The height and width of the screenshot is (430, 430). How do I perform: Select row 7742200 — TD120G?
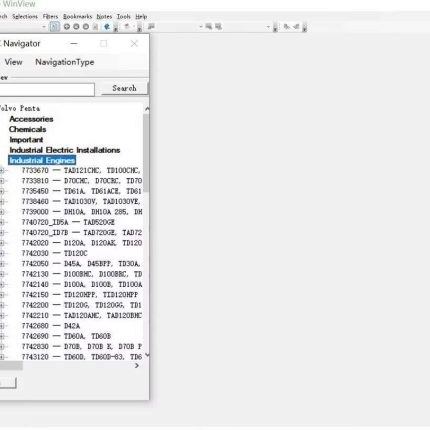[82, 305]
